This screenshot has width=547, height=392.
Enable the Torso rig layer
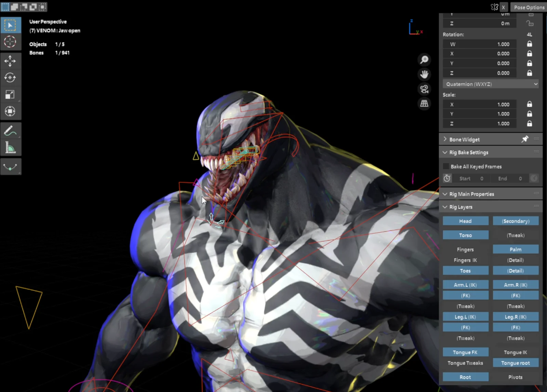(x=465, y=235)
